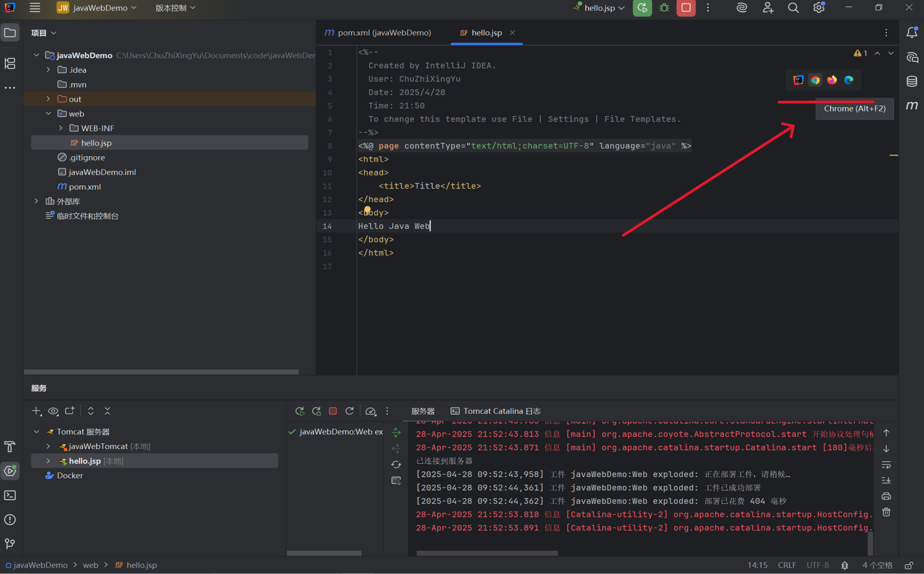Viewport: 924px width, 574px height.
Task: Open IDE settings with the gear icon
Action: pyautogui.click(x=819, y=7)
